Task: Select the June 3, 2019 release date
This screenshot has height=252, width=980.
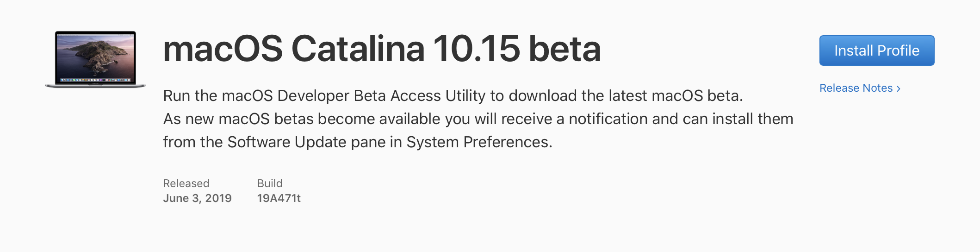Action: pyautogui.click(x=197, y=198)
